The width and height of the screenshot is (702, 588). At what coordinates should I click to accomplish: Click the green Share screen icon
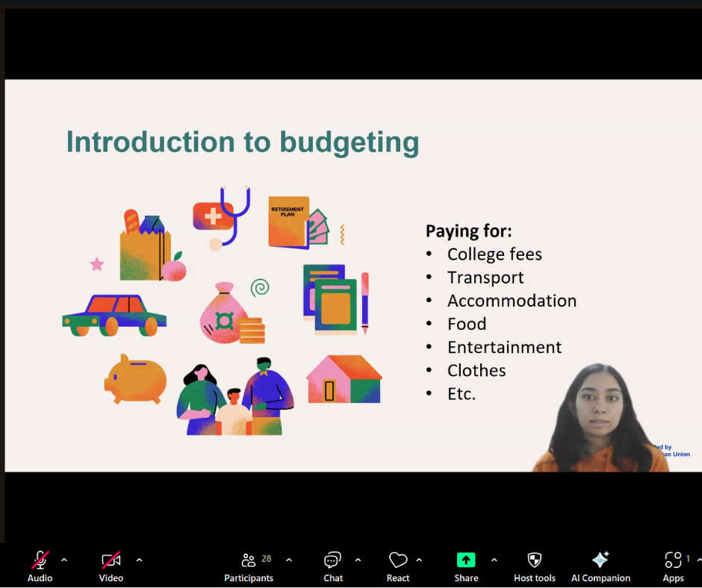coord(466,560)
